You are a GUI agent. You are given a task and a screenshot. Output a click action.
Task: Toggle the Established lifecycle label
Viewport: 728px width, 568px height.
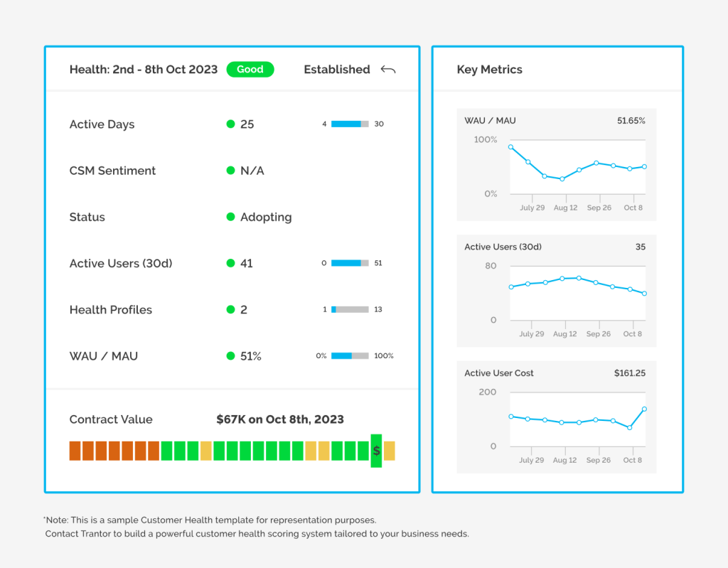coord(336,69)
